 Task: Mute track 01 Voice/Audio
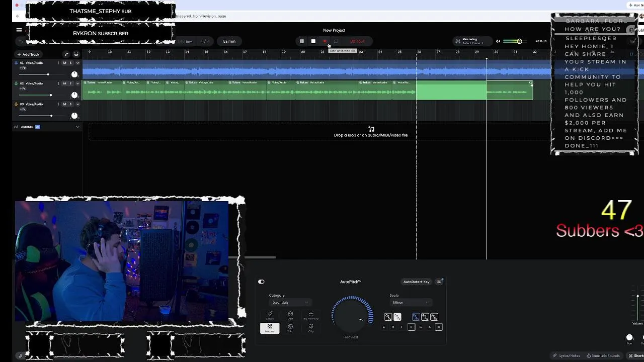pyautogui.click(x=64, y=63)
